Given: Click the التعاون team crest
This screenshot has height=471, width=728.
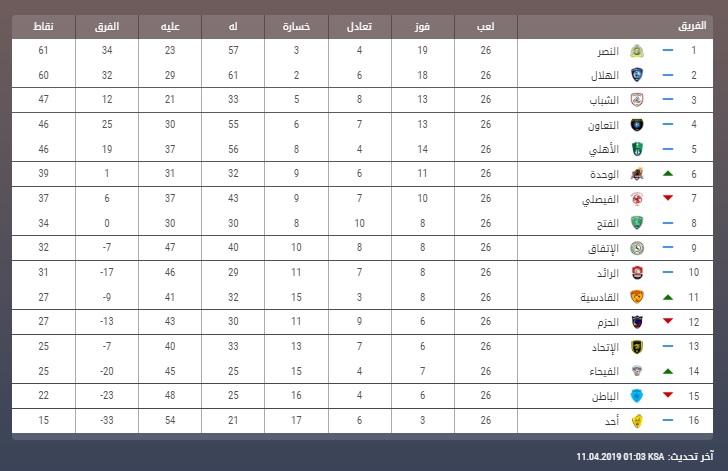Looking at the screenshot, I should click(x=637, y=124).
